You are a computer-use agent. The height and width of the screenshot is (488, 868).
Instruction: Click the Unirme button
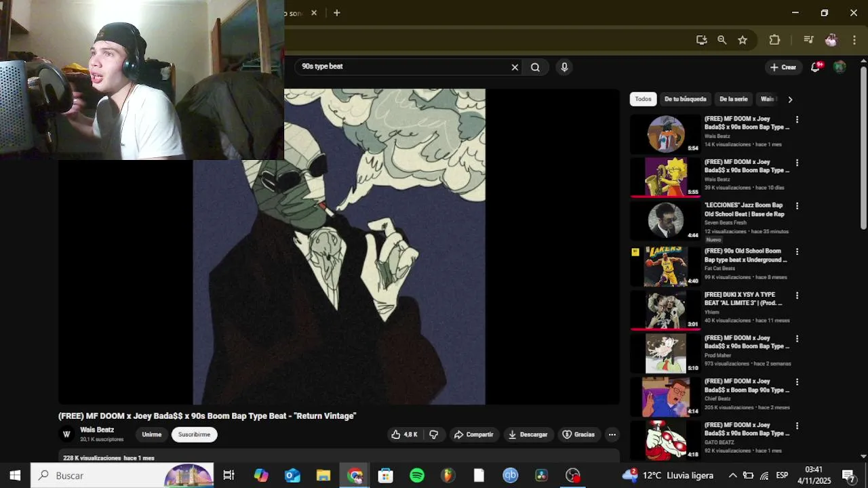152,434
